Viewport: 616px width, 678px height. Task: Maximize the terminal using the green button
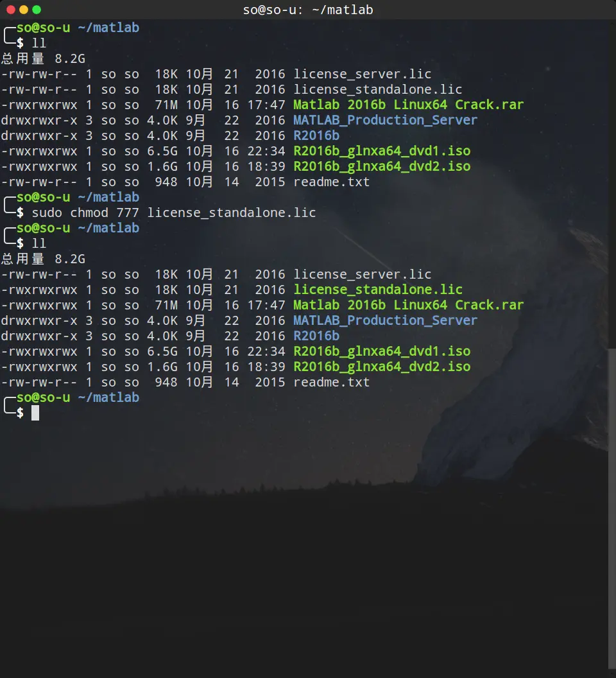click(x=37, y=10)
